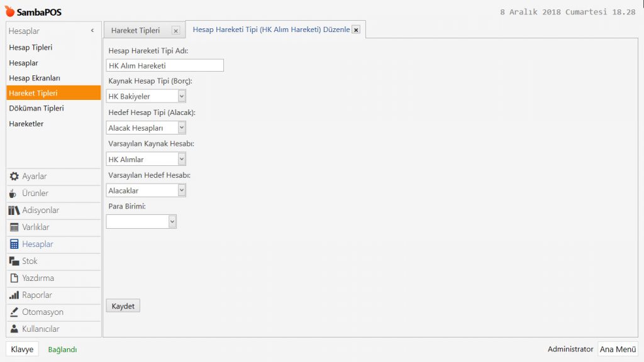Expand the Hedef Hesap Tipi dropdown
This screenshot has height=362, width=644.
[x=182, y=128]
